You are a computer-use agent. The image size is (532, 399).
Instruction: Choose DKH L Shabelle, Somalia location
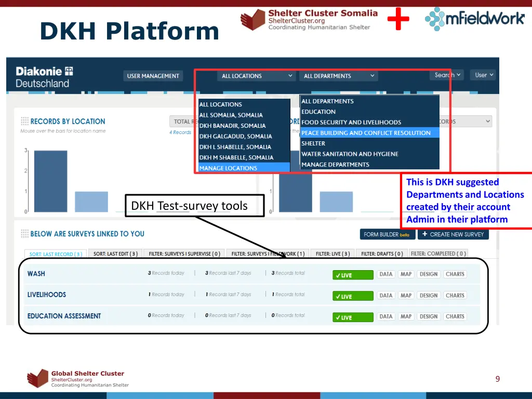coord(244,147)
